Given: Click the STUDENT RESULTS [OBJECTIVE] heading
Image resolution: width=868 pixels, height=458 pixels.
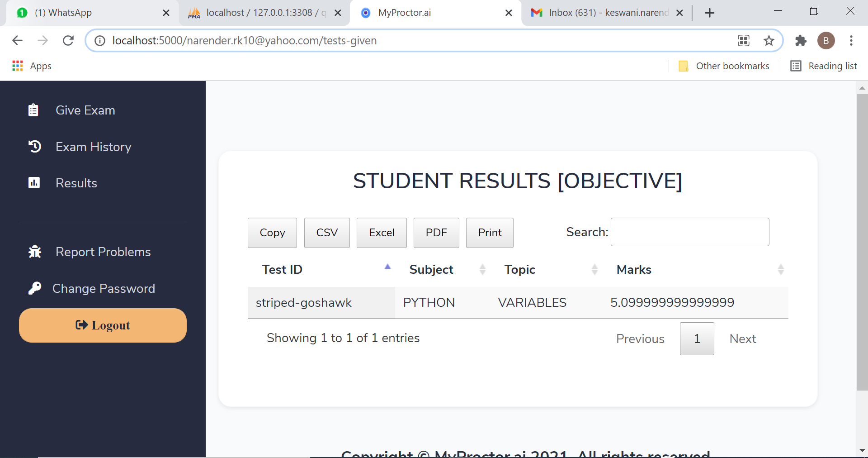Looking at the screenshot, I should 518,181.
